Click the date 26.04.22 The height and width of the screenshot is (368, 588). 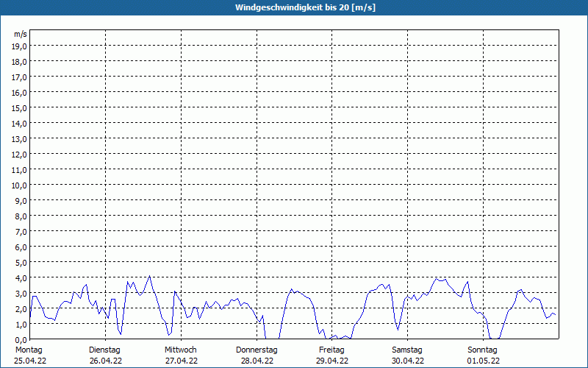tap(106, 361)
